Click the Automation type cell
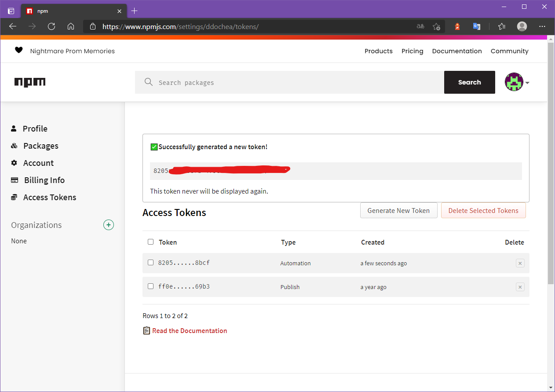555x392 pixels. [x=296, y=263]
